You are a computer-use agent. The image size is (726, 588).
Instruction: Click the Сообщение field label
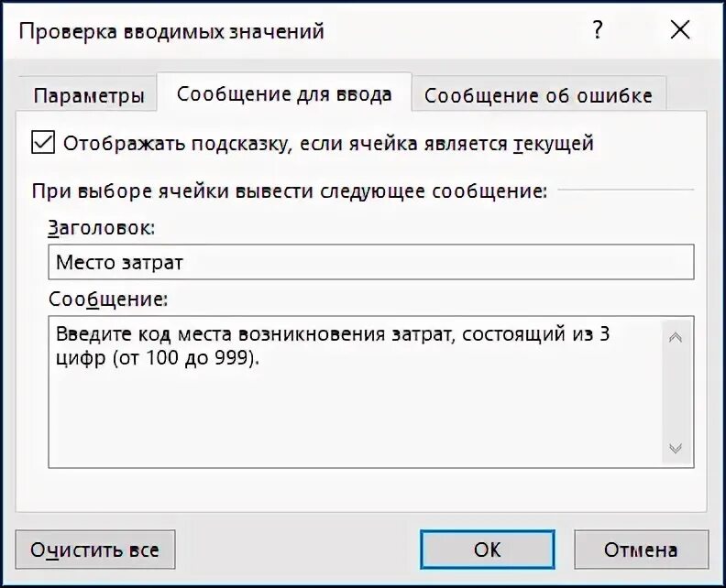click(108, 299)
